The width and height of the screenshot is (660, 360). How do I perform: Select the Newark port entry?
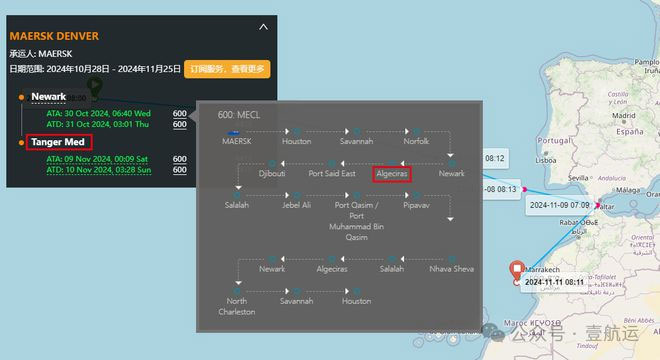(48, 97)
